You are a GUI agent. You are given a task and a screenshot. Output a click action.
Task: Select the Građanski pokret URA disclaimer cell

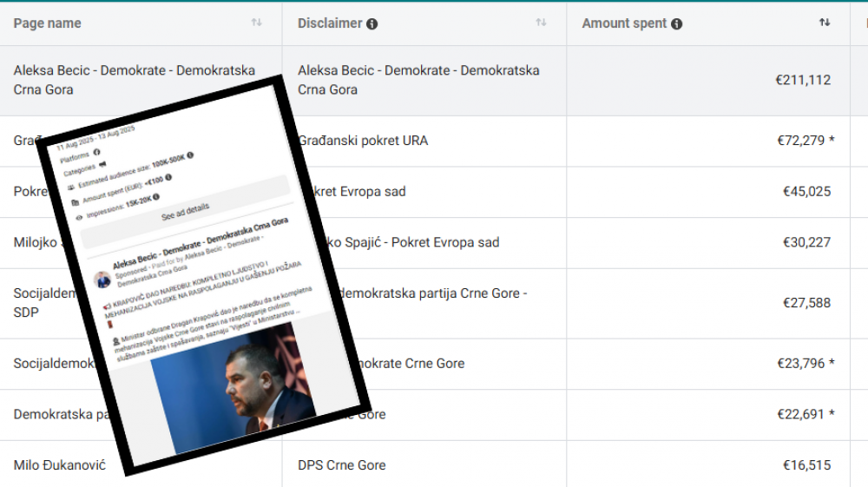point(363,141)
